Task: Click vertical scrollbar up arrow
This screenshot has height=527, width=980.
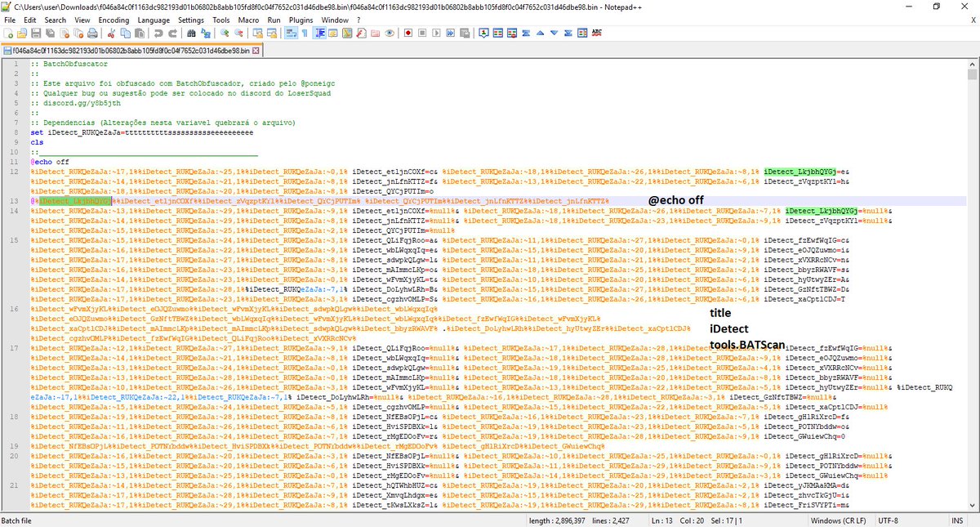Action: 973,63
